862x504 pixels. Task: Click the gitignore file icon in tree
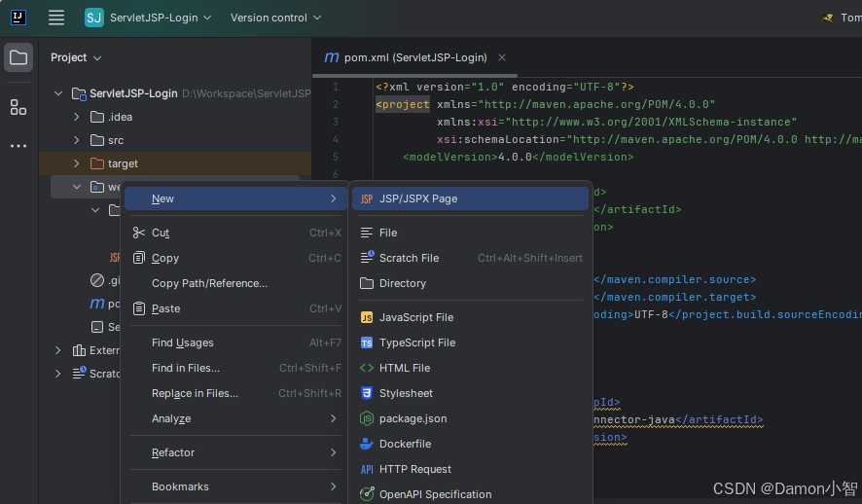click(x=97, y=280)
